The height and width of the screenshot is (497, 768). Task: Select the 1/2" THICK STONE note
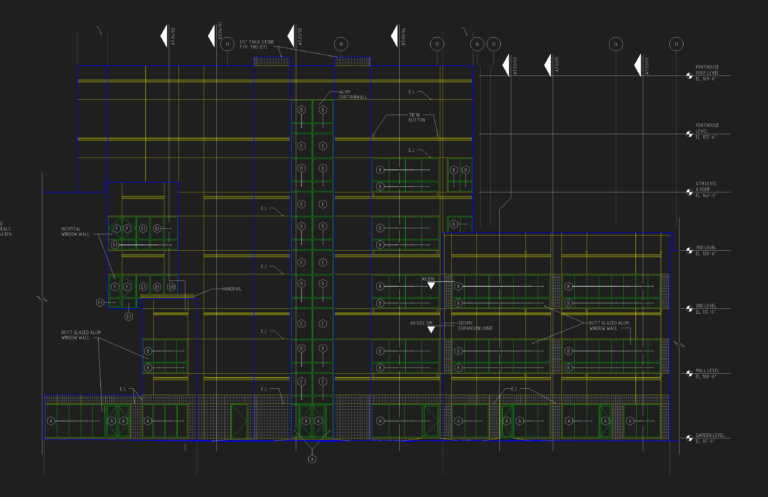point(257,45)
